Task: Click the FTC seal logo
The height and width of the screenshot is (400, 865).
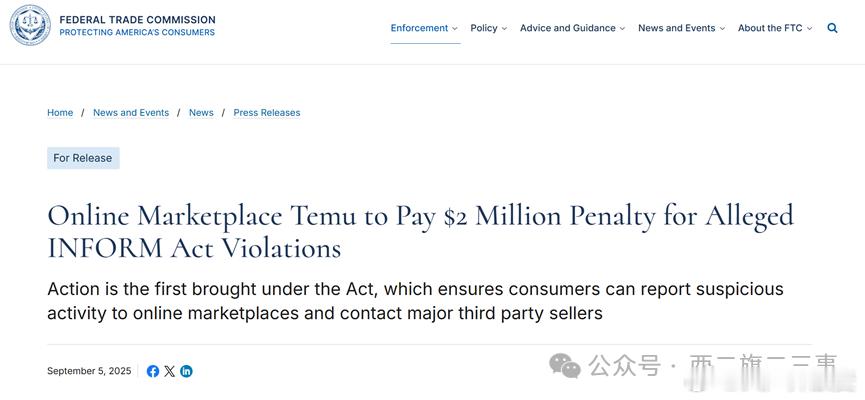Action: tap(30, 25)
